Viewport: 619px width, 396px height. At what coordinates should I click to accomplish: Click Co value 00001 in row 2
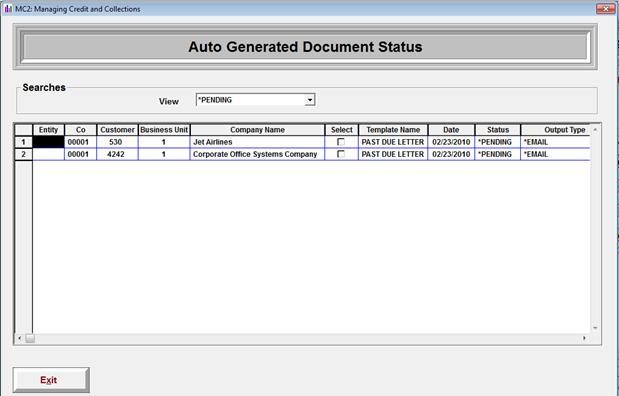point(81,154)
